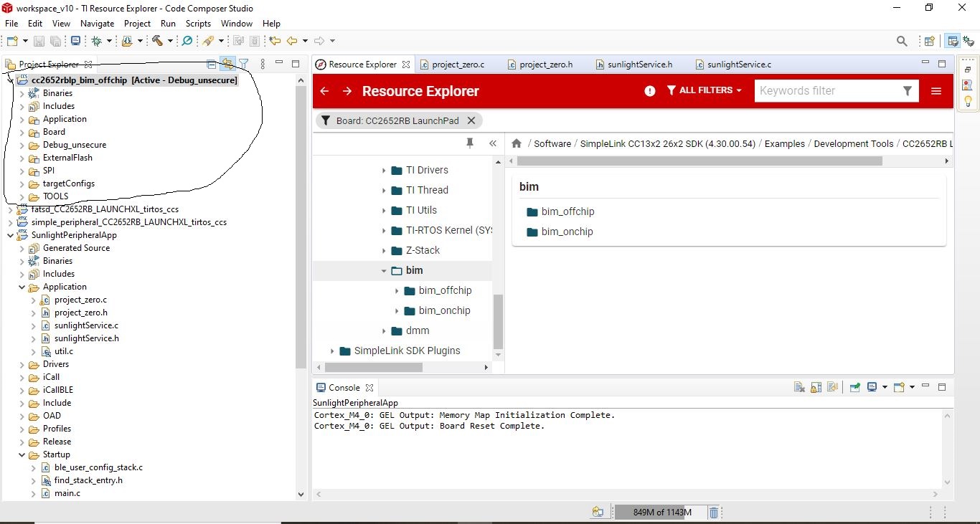Switch to the CCS Edit perspective
This screenshot has height=524, width=980.
953,41
